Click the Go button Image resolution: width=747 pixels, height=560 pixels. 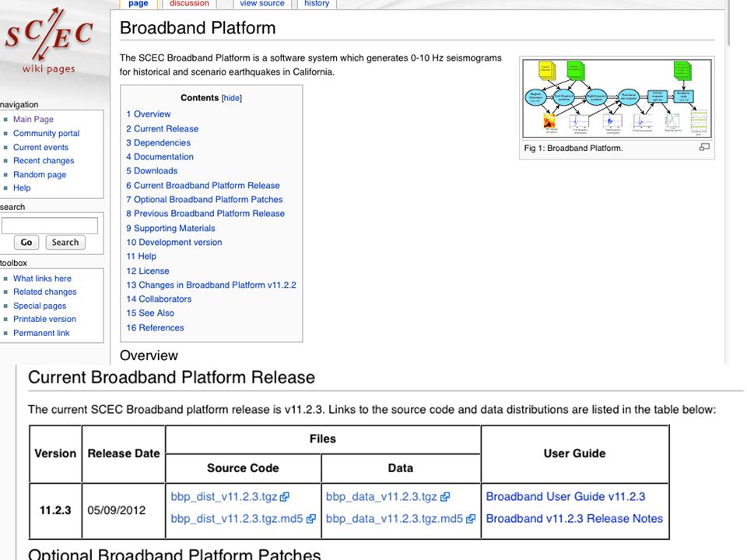tap(26, 242)
